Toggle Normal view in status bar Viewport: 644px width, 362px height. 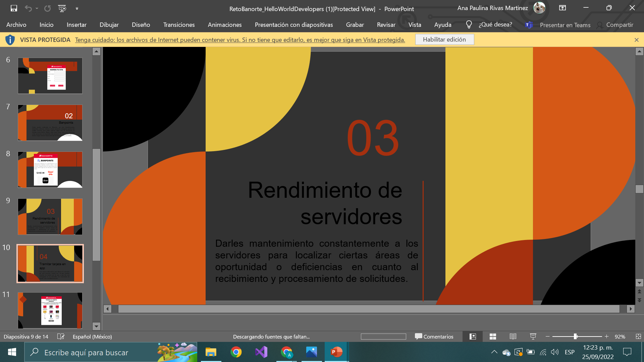pyautogui.click(x=473, y=337)
